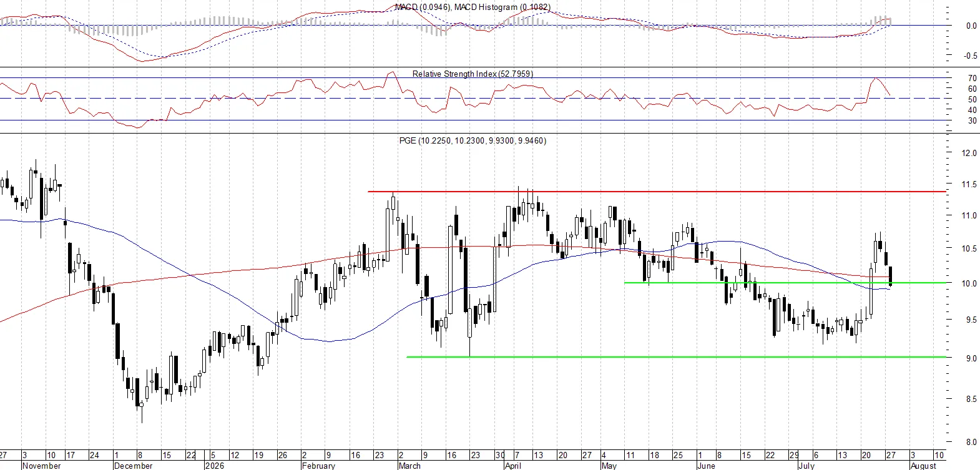This screenshot has height=470, width=980.
Task: Click the MACD indicator title text
Action: (x=473, y=7)
